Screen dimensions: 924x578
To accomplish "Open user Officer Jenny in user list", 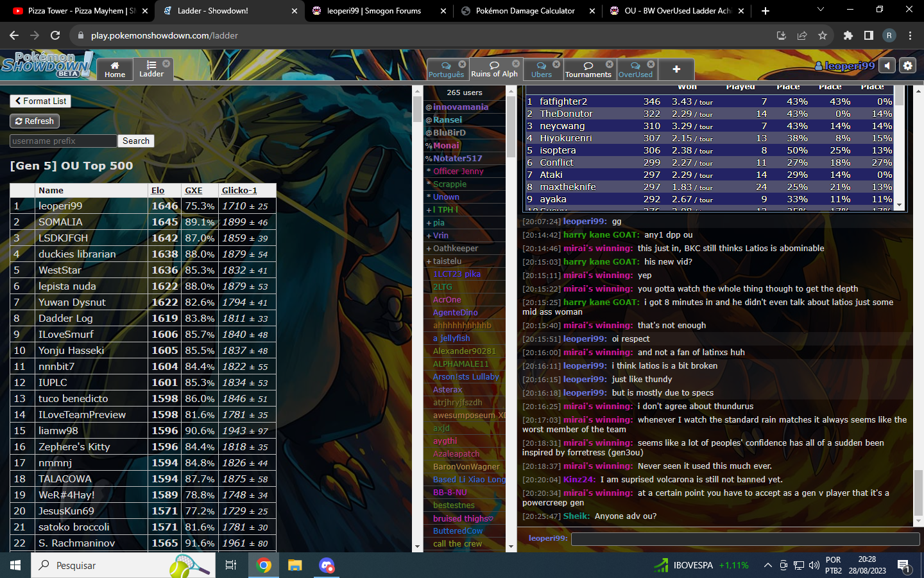I will 458,171.
